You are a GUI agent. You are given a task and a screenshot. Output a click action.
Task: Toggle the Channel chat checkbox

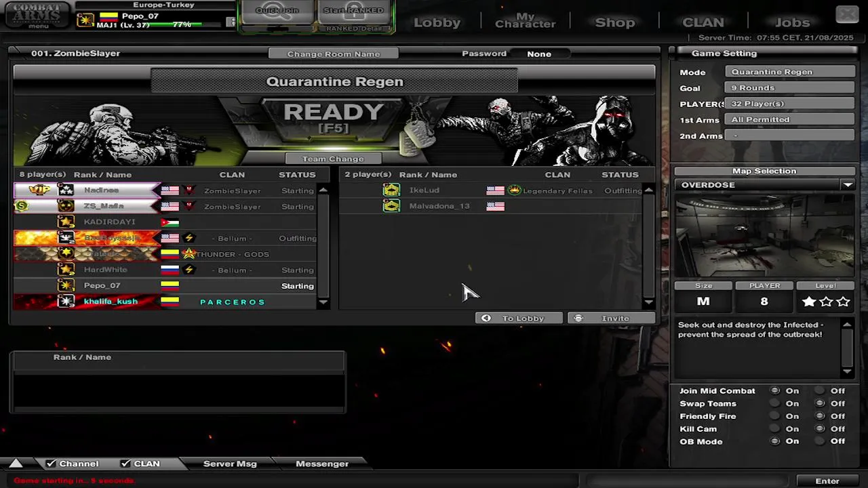click(x=51, y=464)
